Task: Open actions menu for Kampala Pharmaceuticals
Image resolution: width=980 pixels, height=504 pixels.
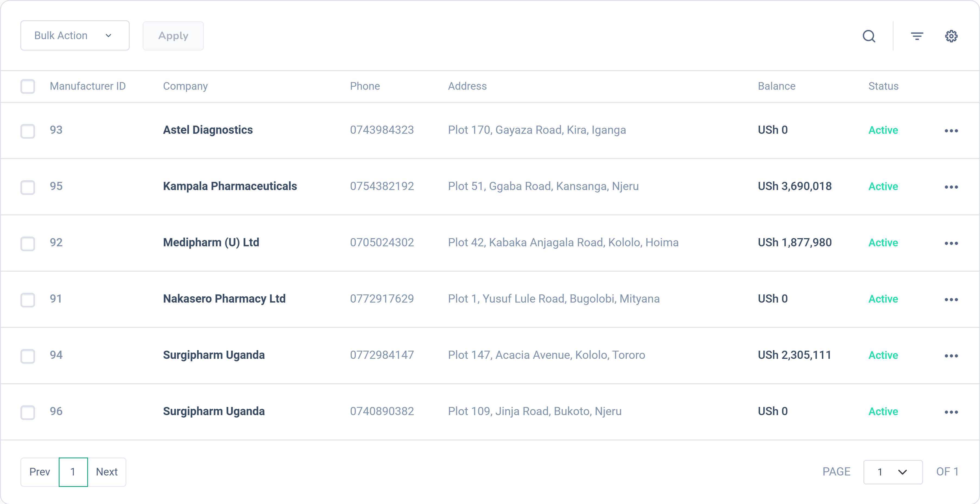Action: pos(951,187)
